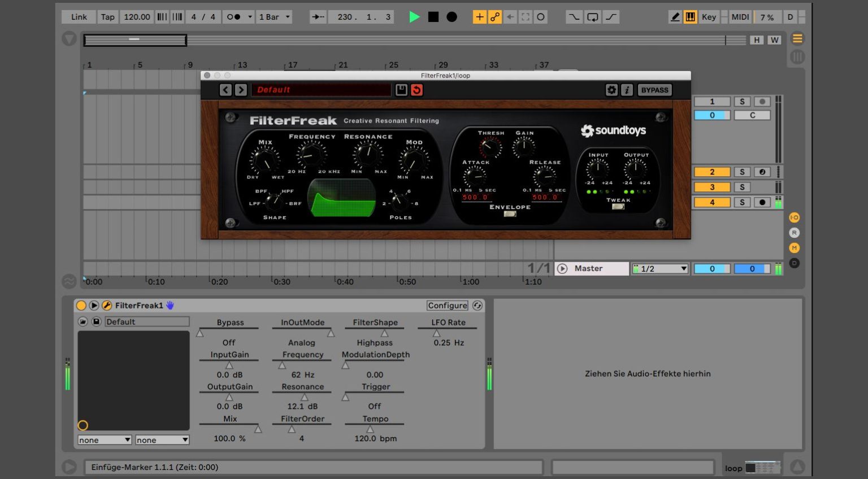Toggle the Envelope switch in FilterFreak
This screenshot has width=868, height=479.
pos(510,214)
